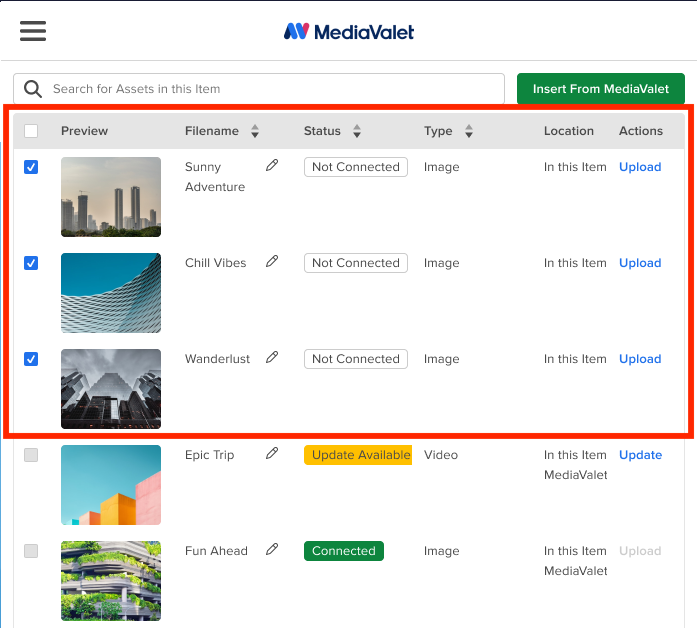Click the greyed-out Upload link for Fun Ahead
Screen dimensions: 697x628
[640, 551]
